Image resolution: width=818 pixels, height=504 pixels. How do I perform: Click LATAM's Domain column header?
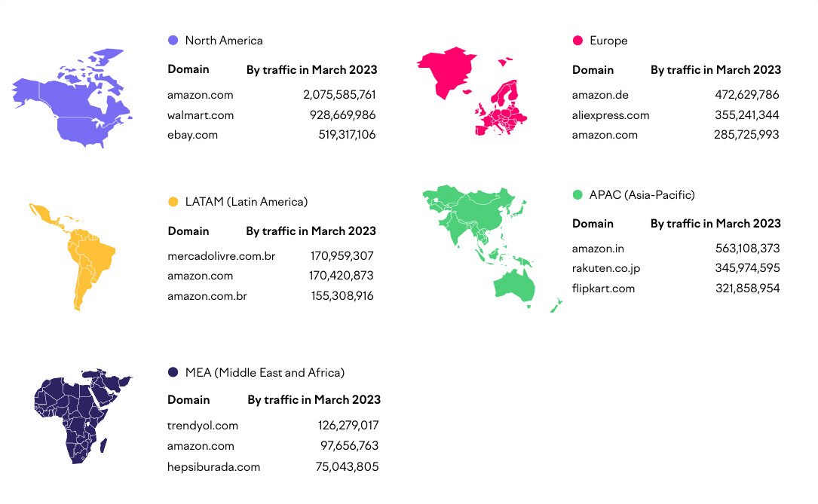(188, 231)
